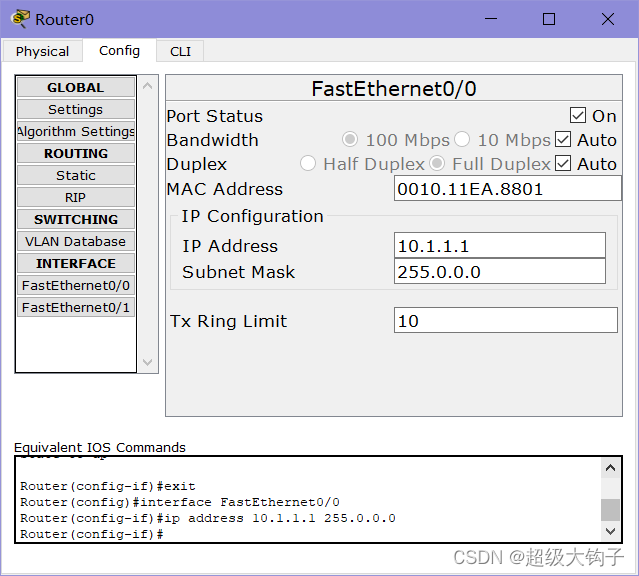Screen dimensions: 639x576
Task: Open the CLI tab
Action: 180,51
